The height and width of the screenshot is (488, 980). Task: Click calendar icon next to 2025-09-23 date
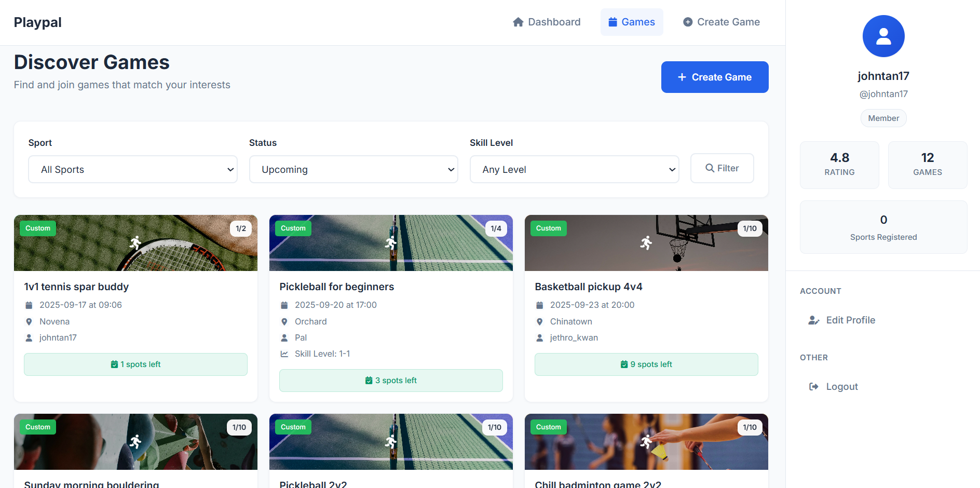(540, 305)
